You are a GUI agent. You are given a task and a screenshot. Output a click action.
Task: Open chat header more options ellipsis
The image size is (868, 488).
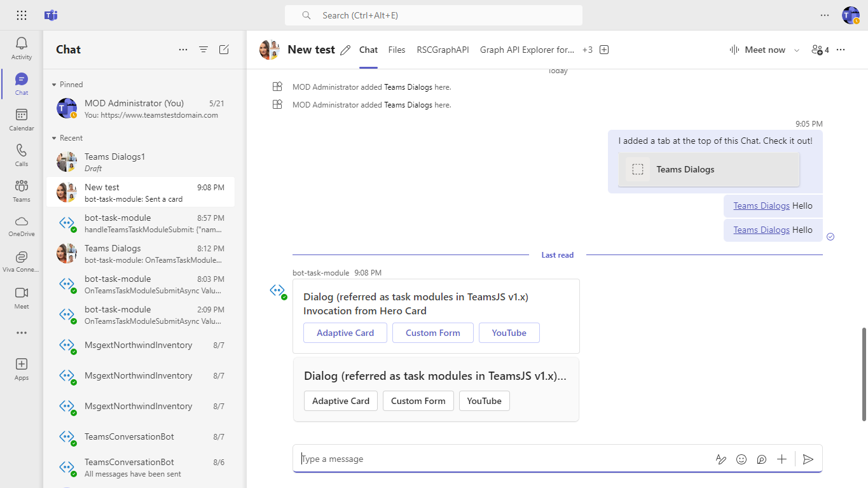[x=841, y=50]
